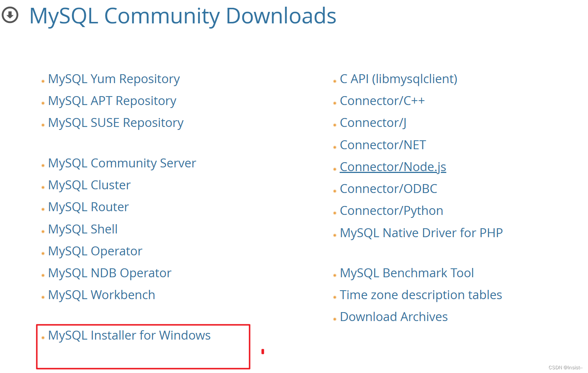Open MySQL Benchmark Tool link
The height and width of the screenshot is (373, 588).
(x=407, y=273)
